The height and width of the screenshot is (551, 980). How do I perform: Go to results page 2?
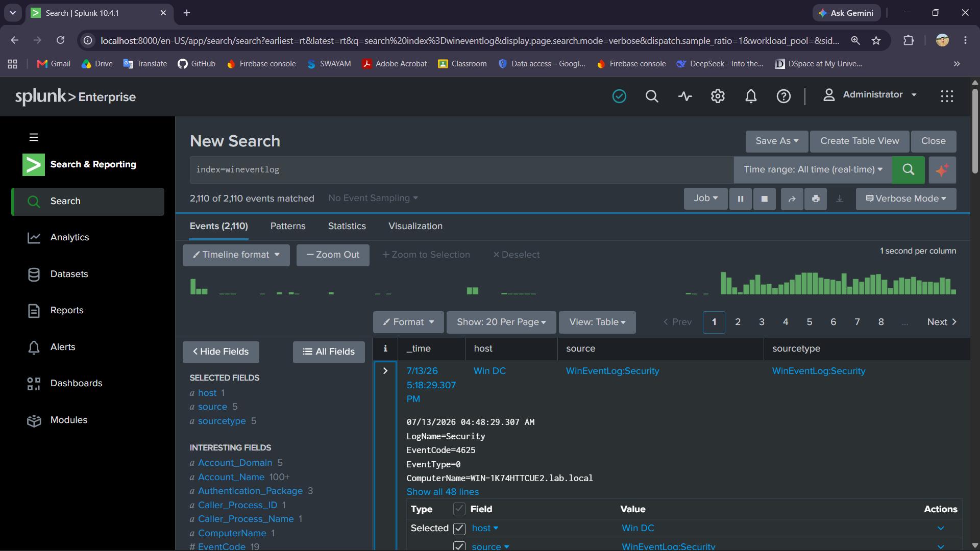(x=738, y=322)
